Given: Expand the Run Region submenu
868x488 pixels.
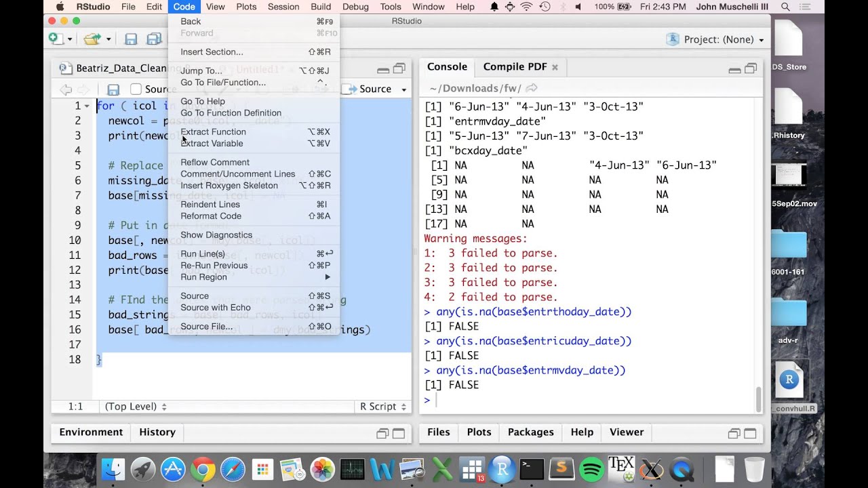Looking at the screenshot, I should [254, 277].
